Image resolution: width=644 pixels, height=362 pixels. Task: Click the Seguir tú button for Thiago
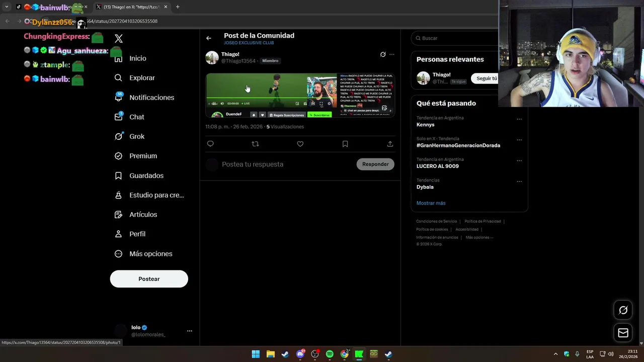pyautogui.click(x=485, y=78)
